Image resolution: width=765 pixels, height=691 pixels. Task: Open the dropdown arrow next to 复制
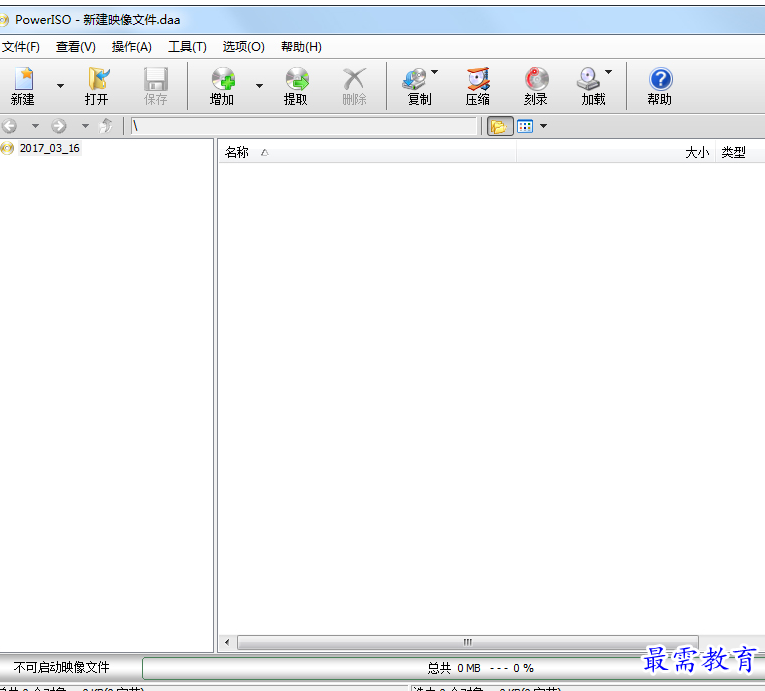point(435,72)
